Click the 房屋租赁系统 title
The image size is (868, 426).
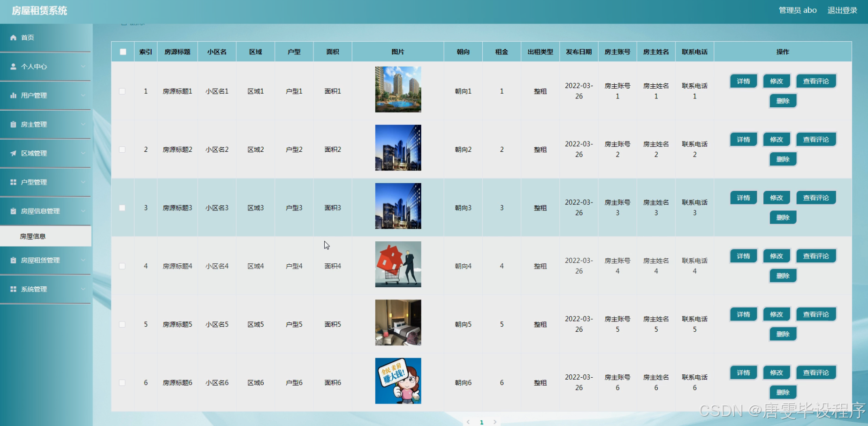[x=39, y=11]
